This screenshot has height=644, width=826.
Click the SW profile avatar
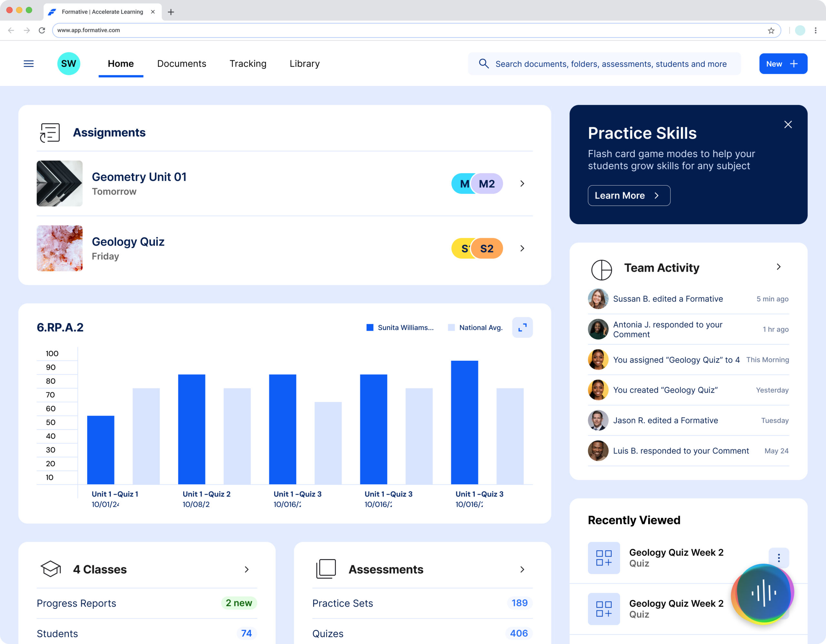click(x=69, y=64)
